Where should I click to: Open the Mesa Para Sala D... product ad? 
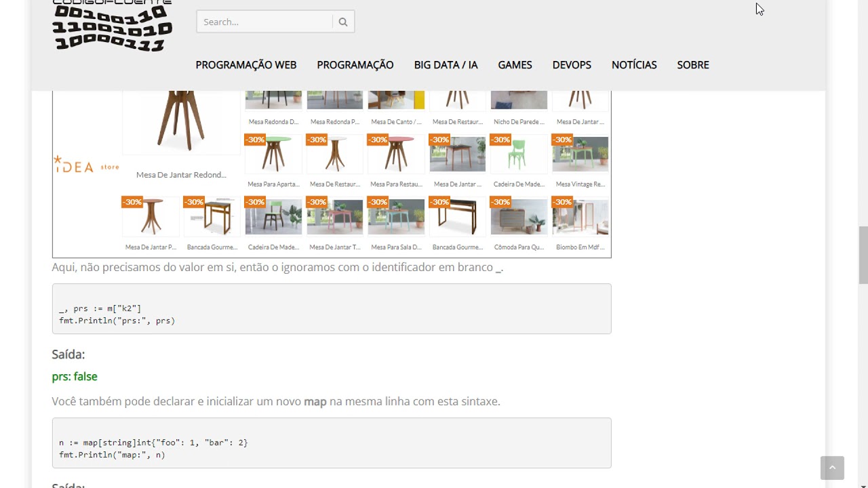[396, 216]
